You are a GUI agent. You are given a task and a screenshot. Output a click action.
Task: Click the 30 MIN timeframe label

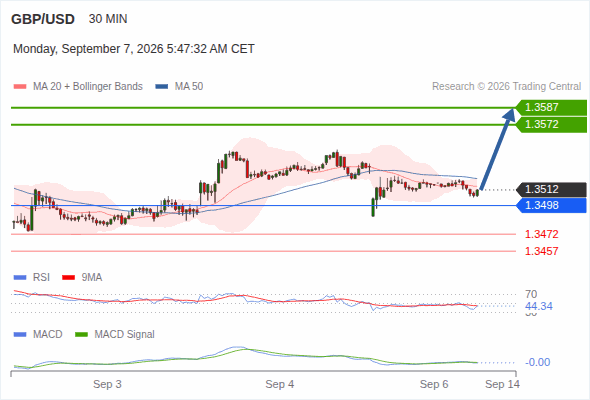[x=108, y=19]
